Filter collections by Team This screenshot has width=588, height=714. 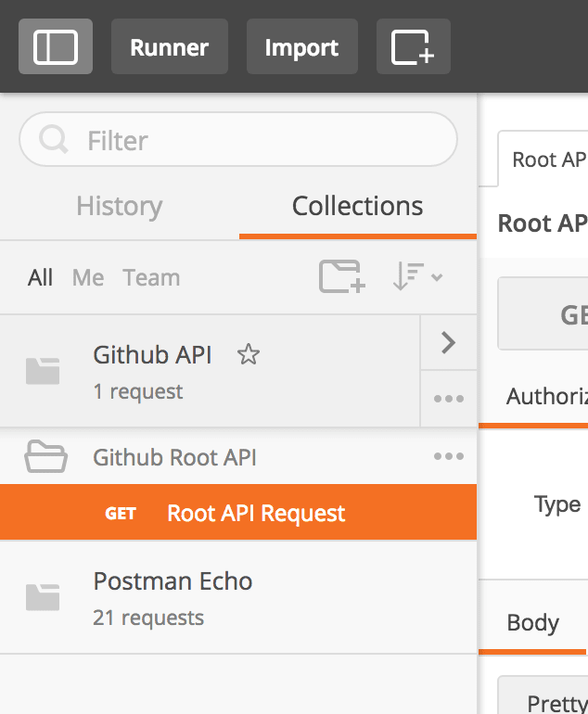click(x=151, y=278)
